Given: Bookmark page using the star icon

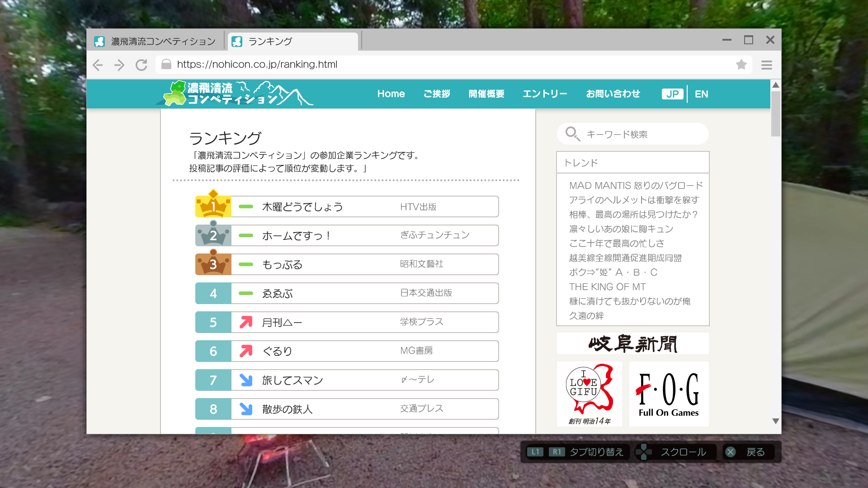Looking at the screenshot, I should click(x=741, y=65).
